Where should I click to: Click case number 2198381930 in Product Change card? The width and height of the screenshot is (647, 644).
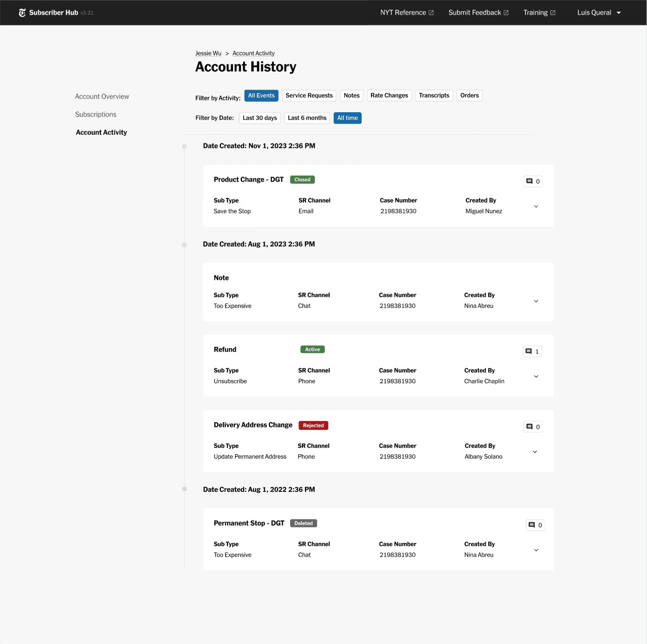point(398,211)
